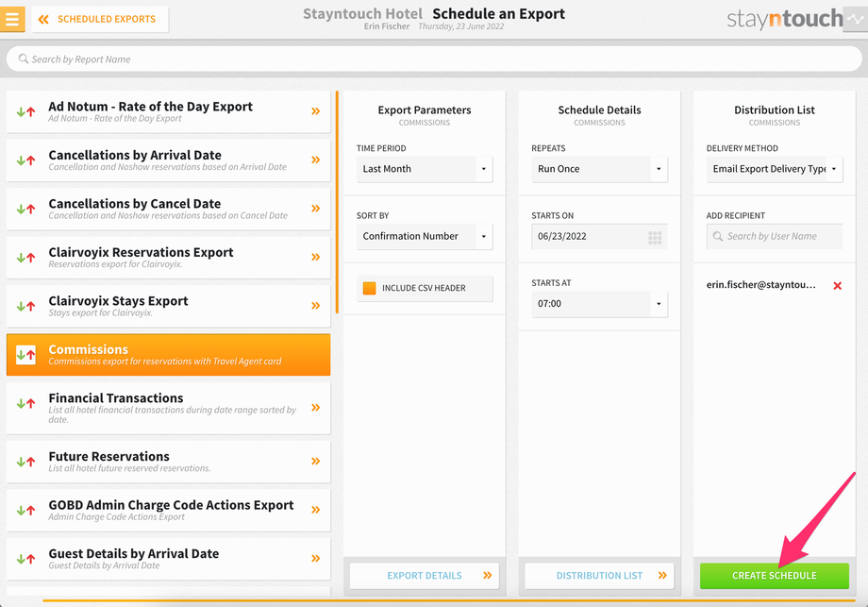This screenshot has width=868, height=607.
Task: Expand Cancellations by Cancel Date chevron
Action: (315, 209)
